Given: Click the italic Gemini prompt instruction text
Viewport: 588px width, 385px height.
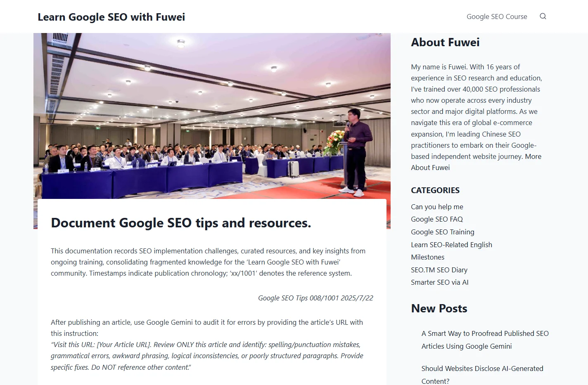Looking at the screenshot, I should point(207,356).
